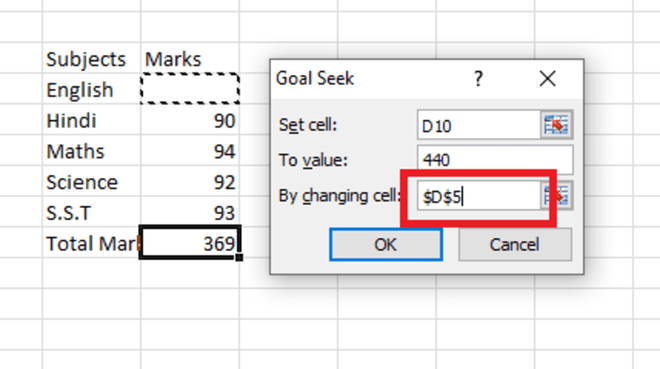Select the empty English marks cell
Image resolution: width=660 pixels, height=369 pixels.
coord(190,89)
